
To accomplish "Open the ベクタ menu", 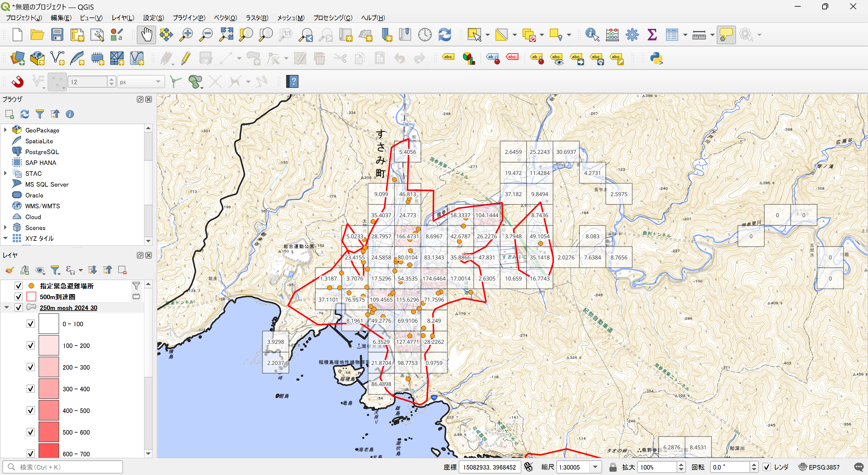I will (225, 18).
